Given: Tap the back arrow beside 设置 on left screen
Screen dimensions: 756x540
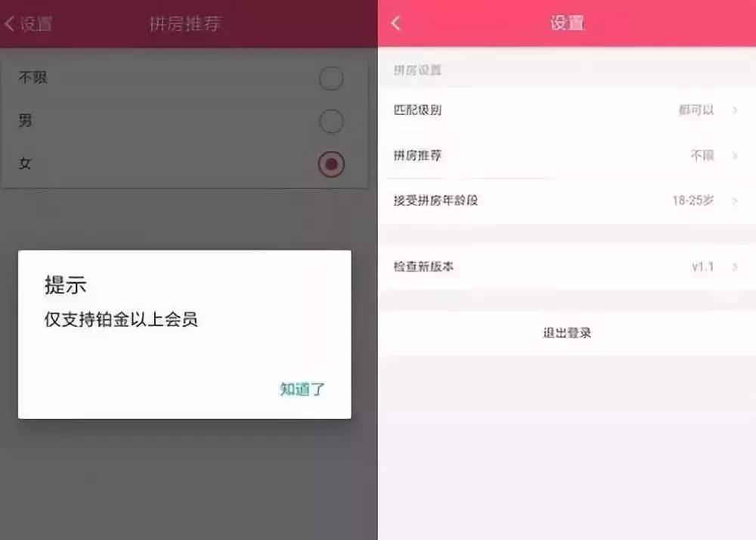Looking at the screenshot, I should [x=10, y=23].
